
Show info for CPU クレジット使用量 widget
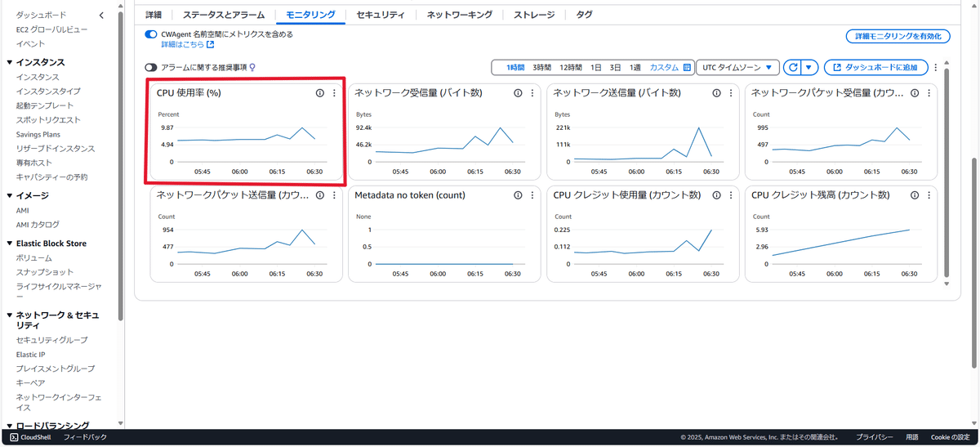pos(717,195)
